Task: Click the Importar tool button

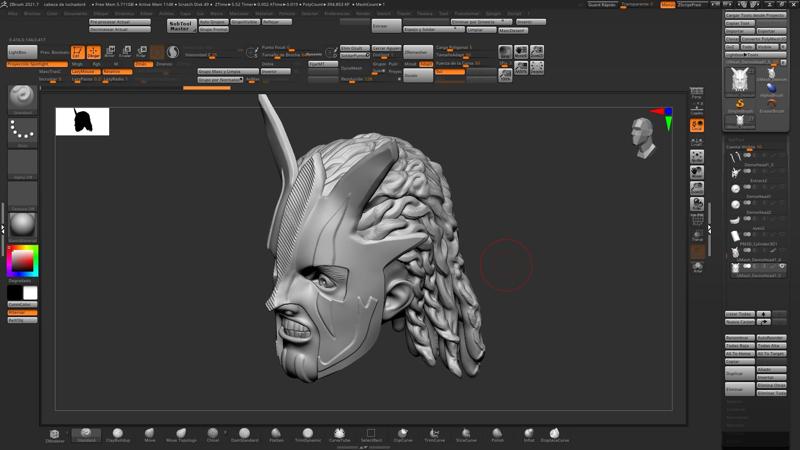Action: pyautogui.click(x=739, y=31)
